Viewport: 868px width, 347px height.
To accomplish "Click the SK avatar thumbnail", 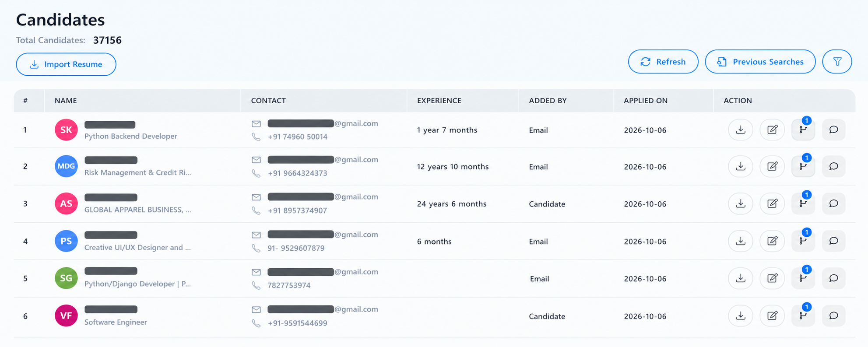I will click(x=66, y=130).
